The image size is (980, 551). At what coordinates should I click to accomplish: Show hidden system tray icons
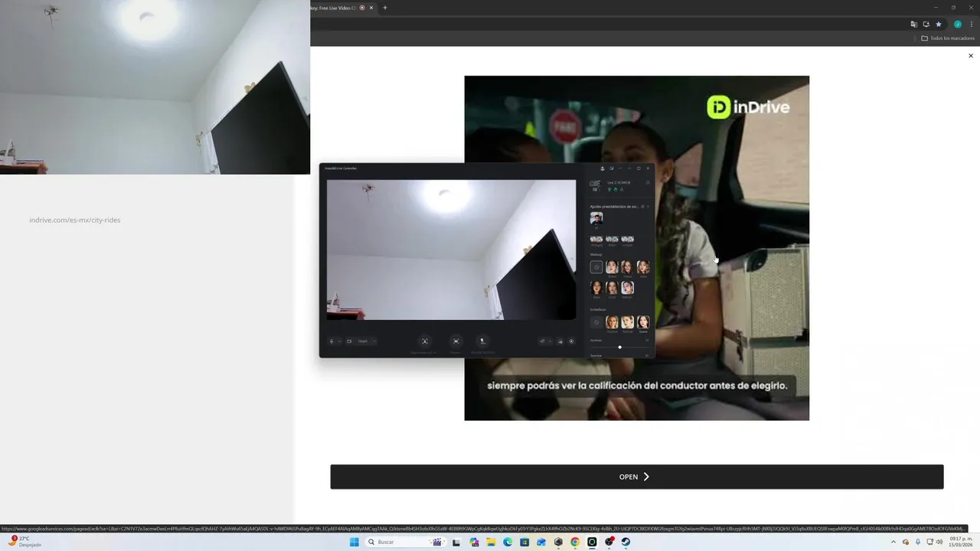893,542
